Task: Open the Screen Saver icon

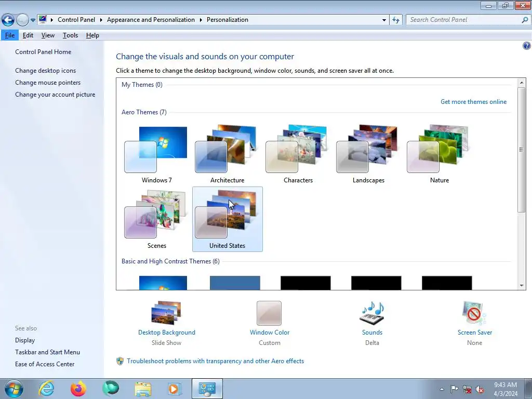Action: (x=474, y=313)
